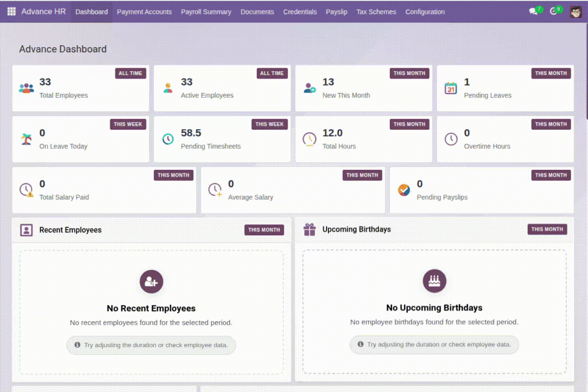Screen dimensions: 588x392
Task: Open the Documents menu
Action: [257, 11]
